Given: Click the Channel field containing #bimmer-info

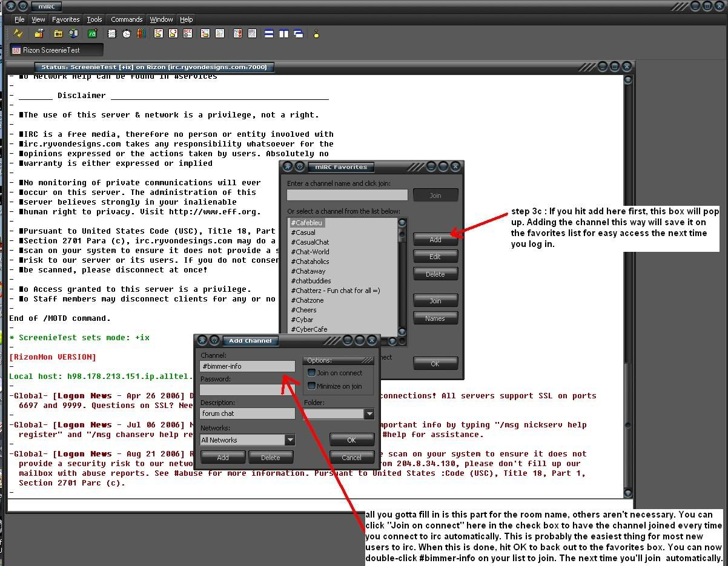Looking at the screenshot, I should click(248, 366).
